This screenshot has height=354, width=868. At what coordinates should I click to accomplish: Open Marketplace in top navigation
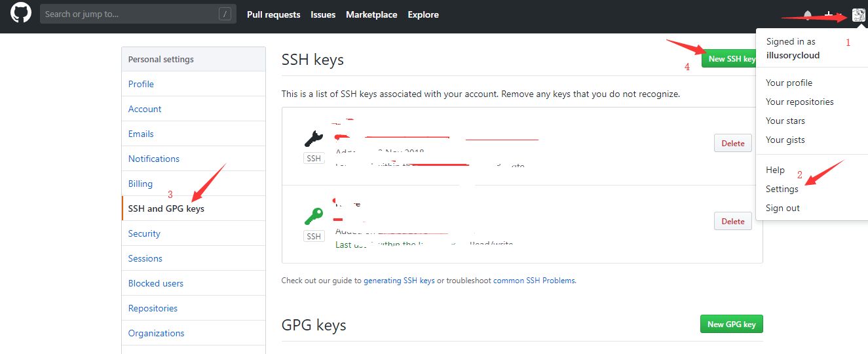pos(371,14)
